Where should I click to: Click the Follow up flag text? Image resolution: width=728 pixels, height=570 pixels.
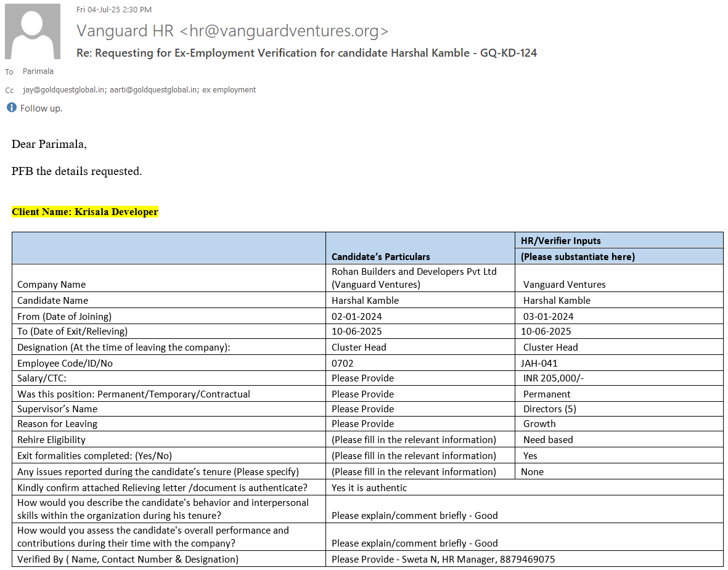[41, 108]
